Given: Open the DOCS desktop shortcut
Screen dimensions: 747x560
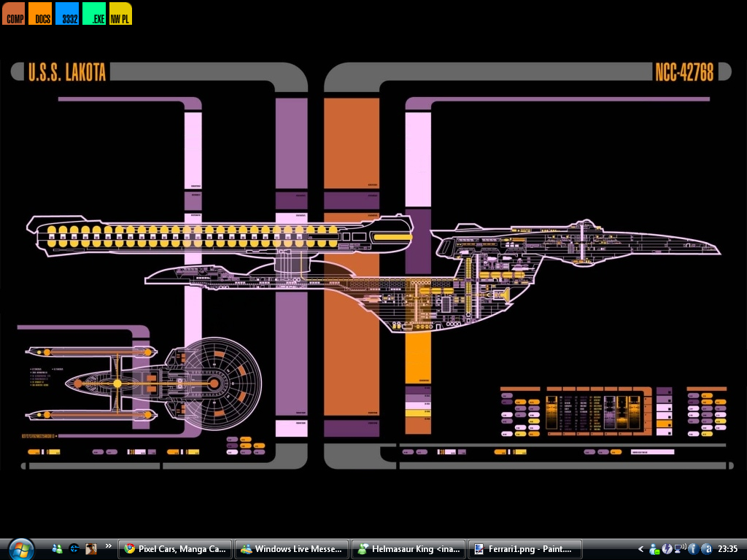Looking at the screenshot, I should click(41, 13).
